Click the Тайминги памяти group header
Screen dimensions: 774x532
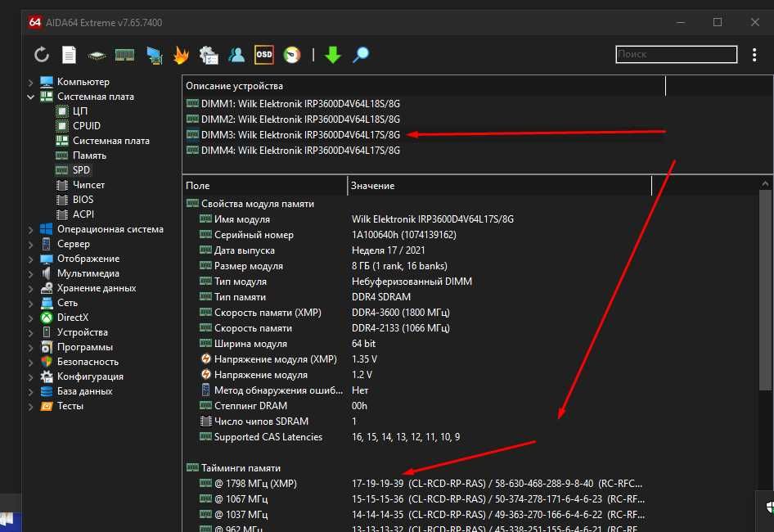pyautogui.click(x=233, y=468)
